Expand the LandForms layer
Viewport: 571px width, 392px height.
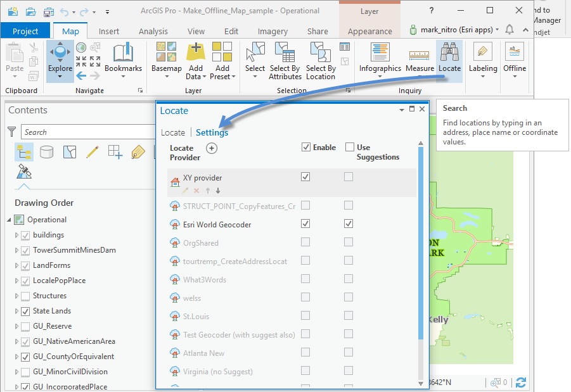coord(16,266)
